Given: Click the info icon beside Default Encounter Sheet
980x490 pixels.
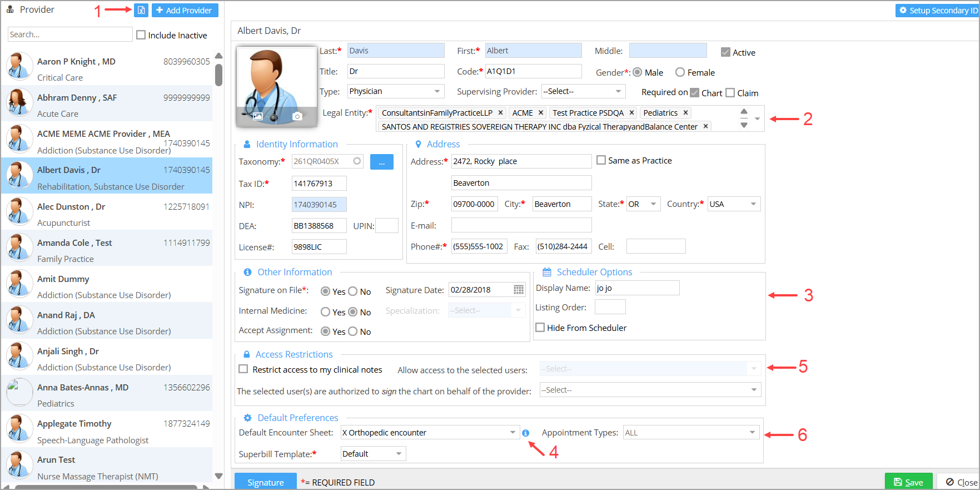Looking at the screenshot, I should [526, 433].
